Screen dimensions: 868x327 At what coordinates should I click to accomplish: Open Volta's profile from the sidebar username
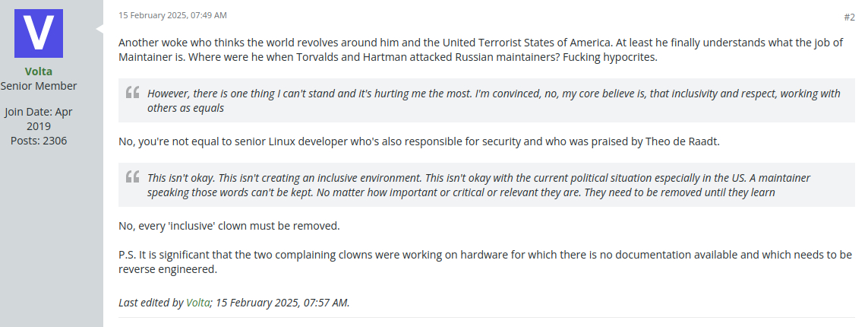click(x=39, y=71)
